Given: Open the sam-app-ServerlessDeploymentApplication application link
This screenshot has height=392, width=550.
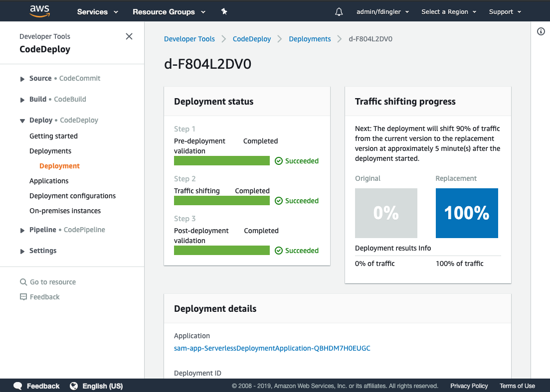Looking at the screenshot, I should (x=272, y=348).
